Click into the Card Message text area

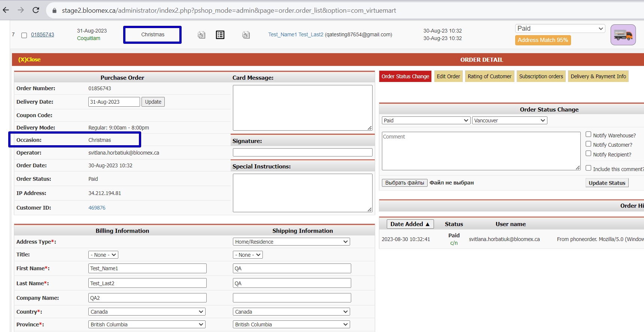[x=303, y=108]
